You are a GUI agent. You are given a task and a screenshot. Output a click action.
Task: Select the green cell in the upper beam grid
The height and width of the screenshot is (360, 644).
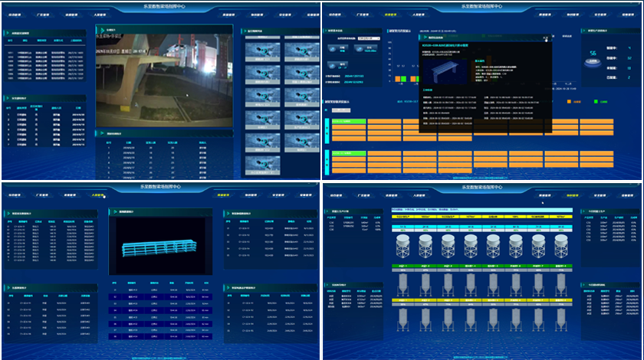point(349,122)
